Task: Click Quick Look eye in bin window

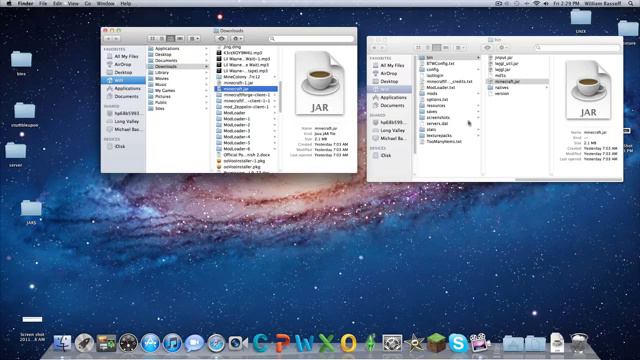Action: tap(487, 47)
